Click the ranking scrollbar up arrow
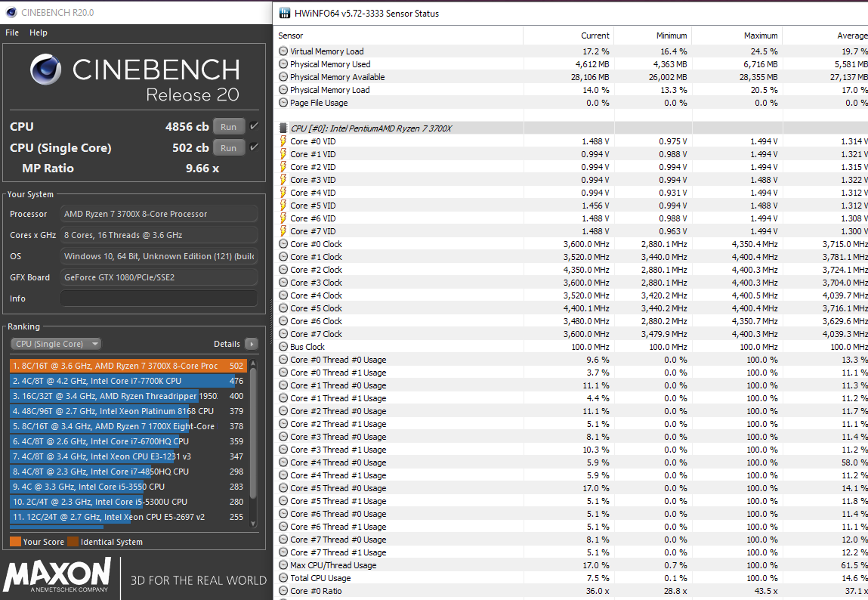This screenshot has width=868, height=600. [254, 363]
